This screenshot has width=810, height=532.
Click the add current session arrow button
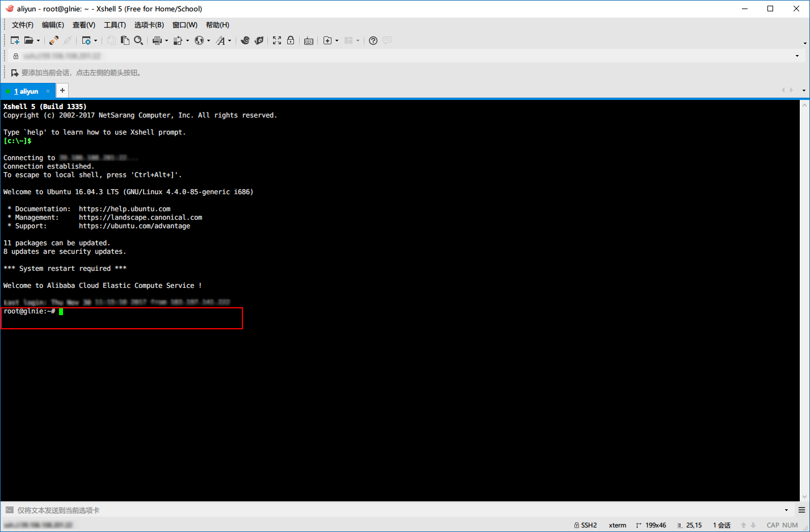(x=15, y=73)
